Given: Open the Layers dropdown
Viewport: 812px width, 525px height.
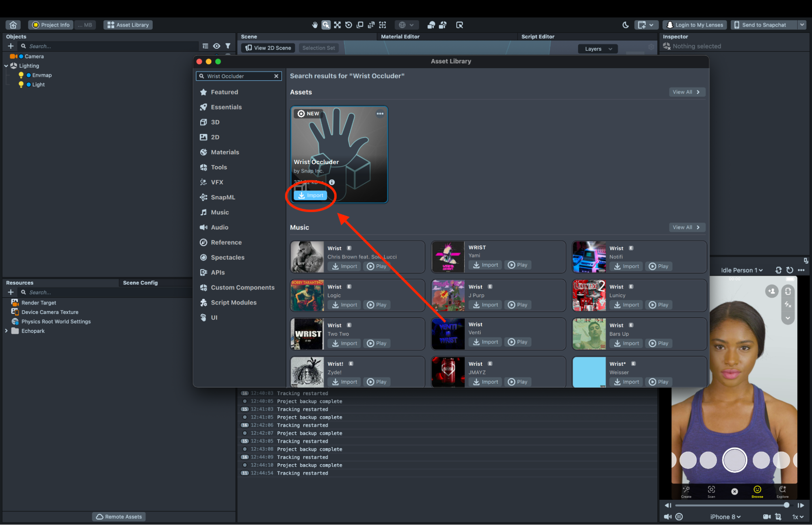Looking at the screenshot, I should [598, 49].
